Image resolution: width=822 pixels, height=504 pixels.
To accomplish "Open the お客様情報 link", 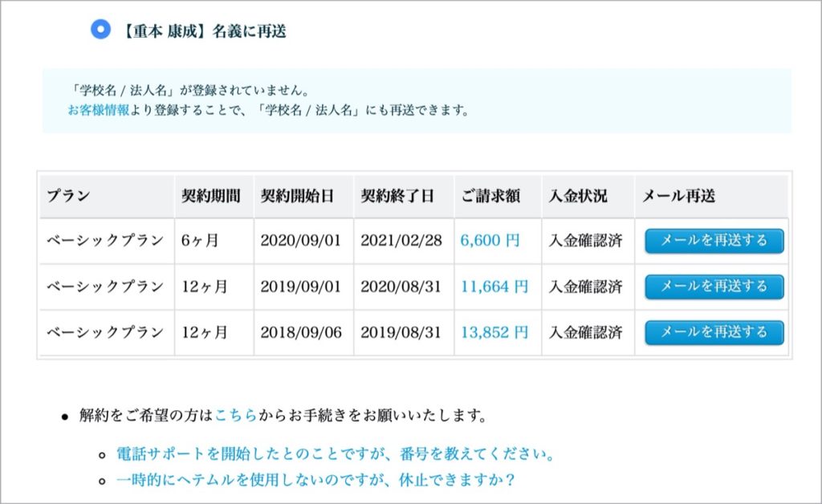I will tap(98, 110).
